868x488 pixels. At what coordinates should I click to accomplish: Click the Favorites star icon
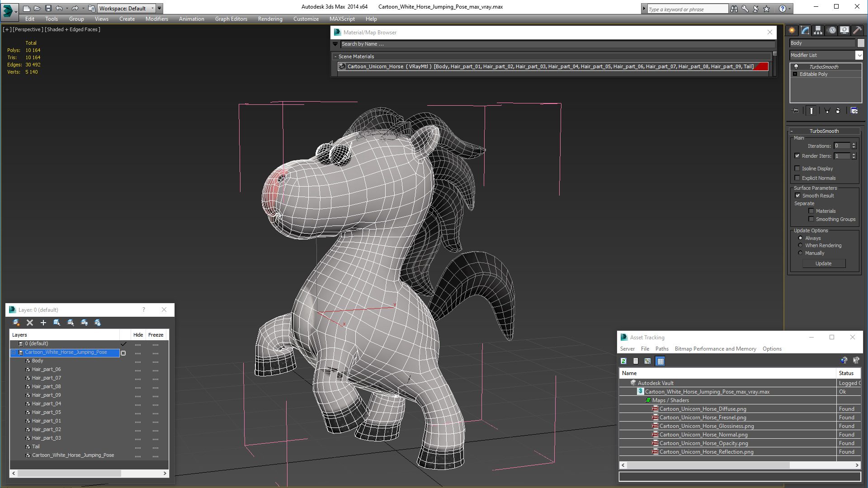tap(767, 9)
